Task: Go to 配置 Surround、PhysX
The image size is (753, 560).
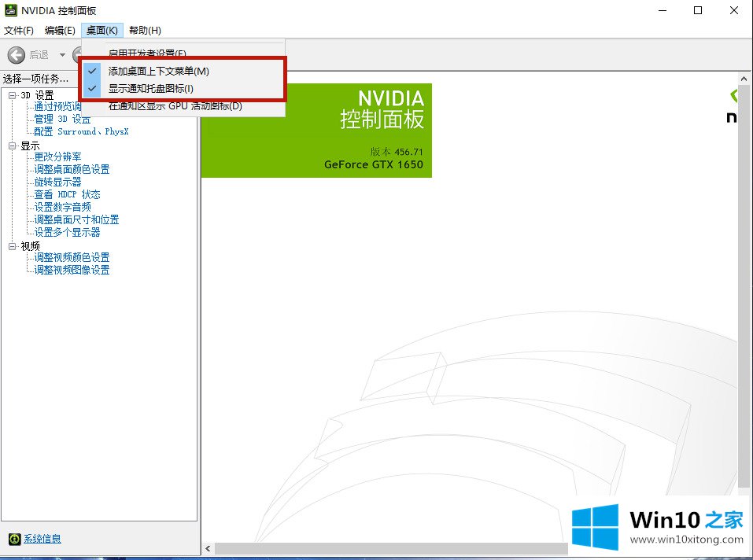Action: (81, 131)
